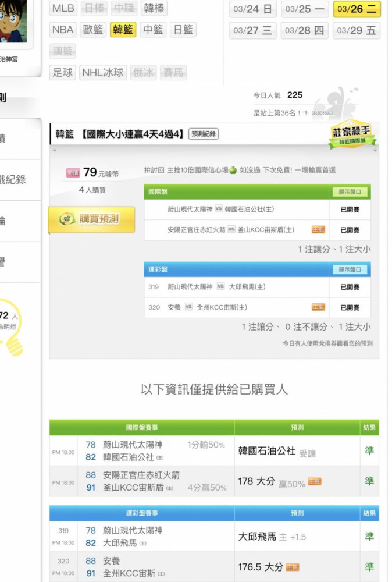Choose date 03/28 四
Screen dimensions: 392x582
click(x=305, y=30)
